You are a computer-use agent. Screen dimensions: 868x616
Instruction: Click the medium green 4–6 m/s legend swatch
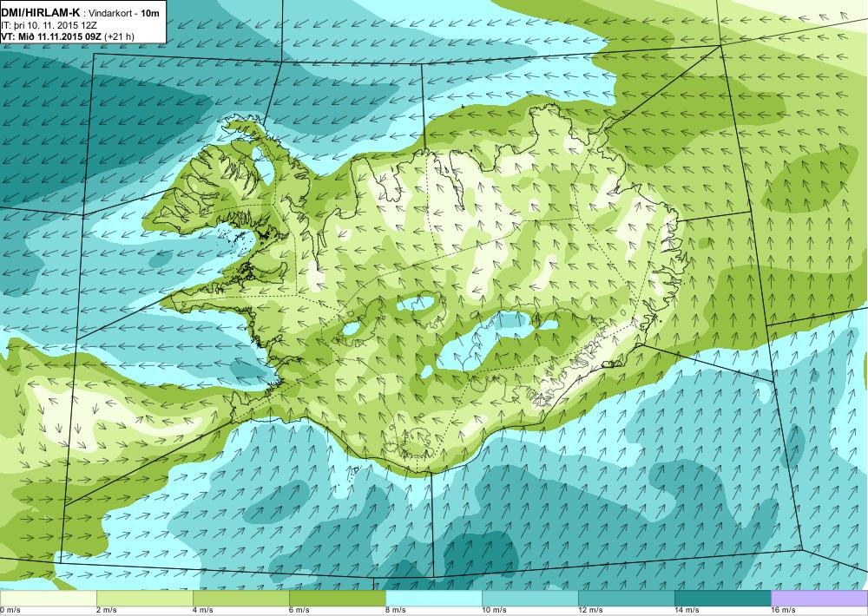pyautogui.click(x=241, y=599)
